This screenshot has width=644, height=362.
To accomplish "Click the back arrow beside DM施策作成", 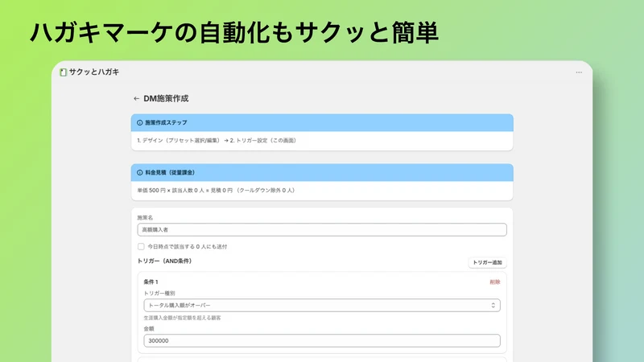I will click(x=136, y=98).
